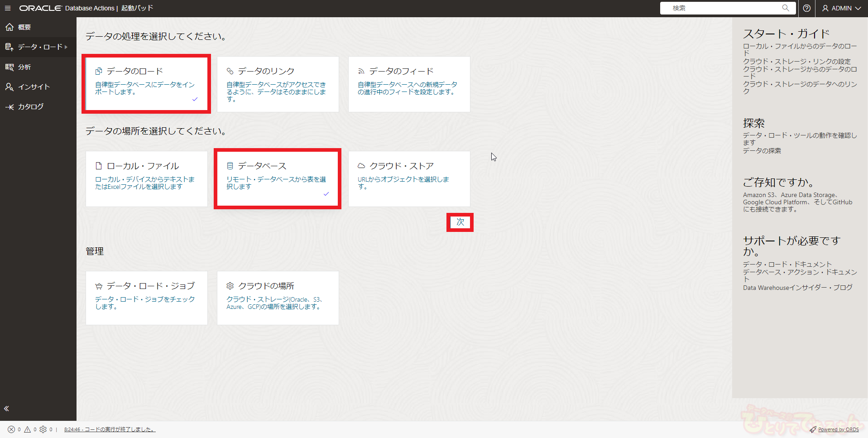Image resolution: width=868 pixels, height=438 pixels.
Task: Go to 分析 in the sidebar
Action: [x=24, y=67]
